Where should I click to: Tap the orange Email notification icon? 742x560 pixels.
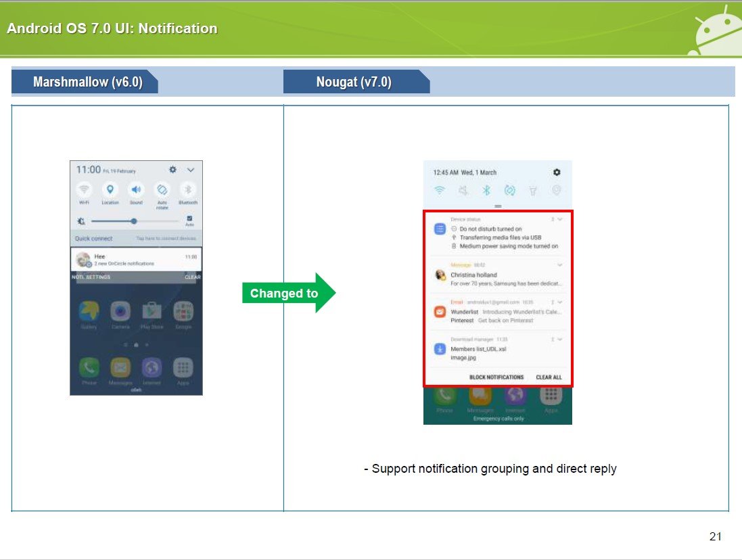click(x=440, y=312)
